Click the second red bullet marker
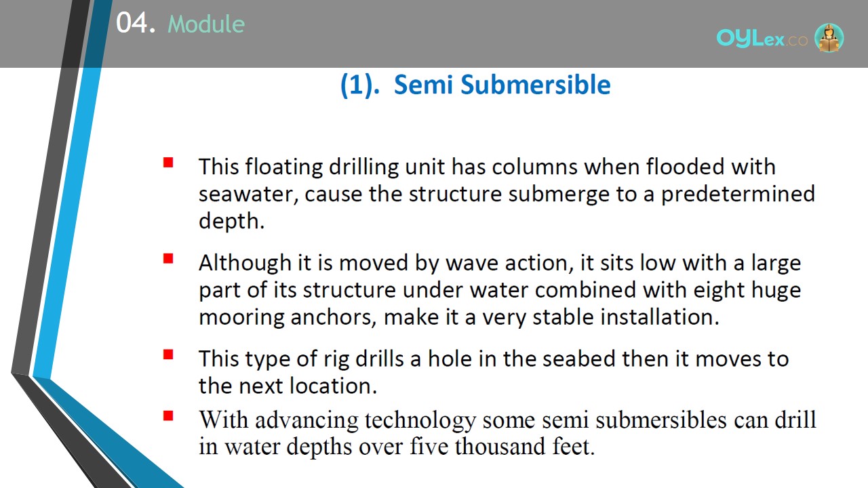The width and height of the screenshot is (868, 488). 168,258
